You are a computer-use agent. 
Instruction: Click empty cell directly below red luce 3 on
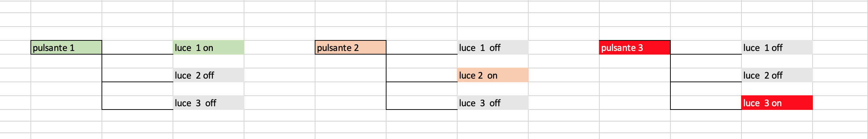pos(777,115)
